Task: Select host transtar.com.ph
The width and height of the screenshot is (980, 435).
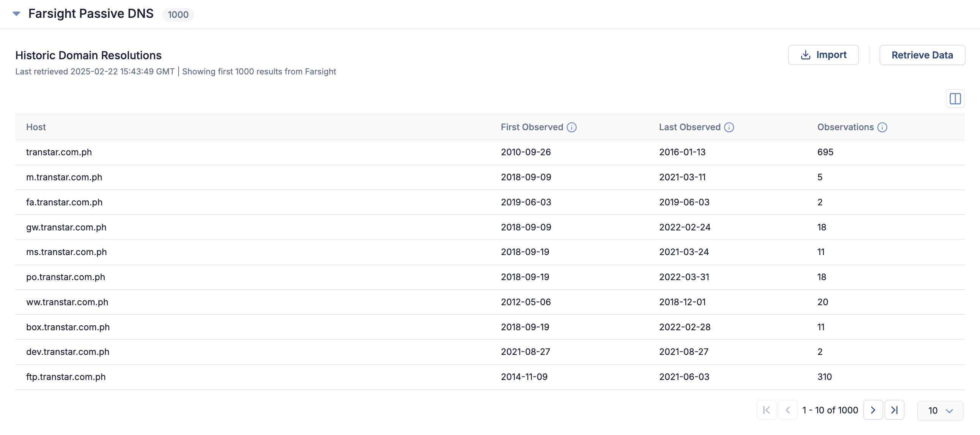Action: pyautogui.click(x=59, y=152)
